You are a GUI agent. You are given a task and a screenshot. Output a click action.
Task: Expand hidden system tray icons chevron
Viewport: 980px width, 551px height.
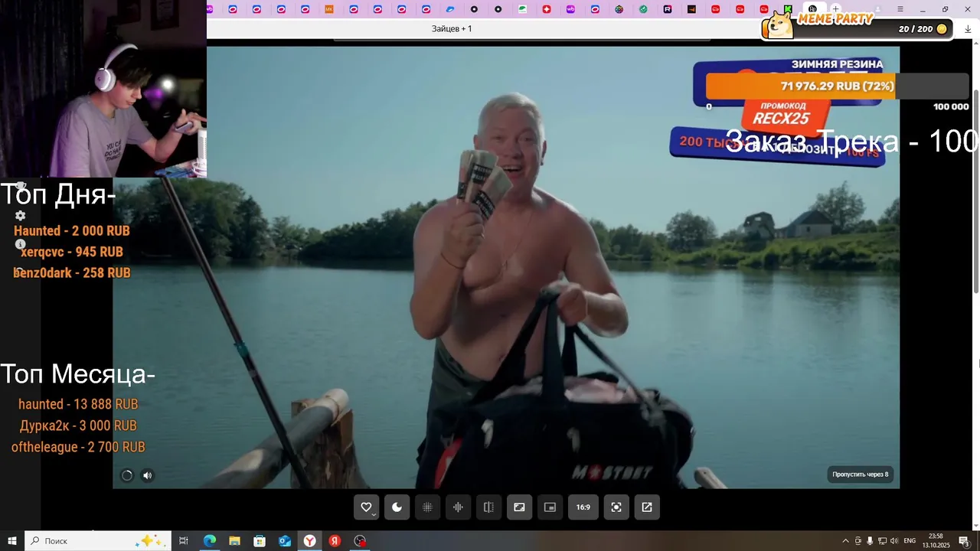point(845,540)
